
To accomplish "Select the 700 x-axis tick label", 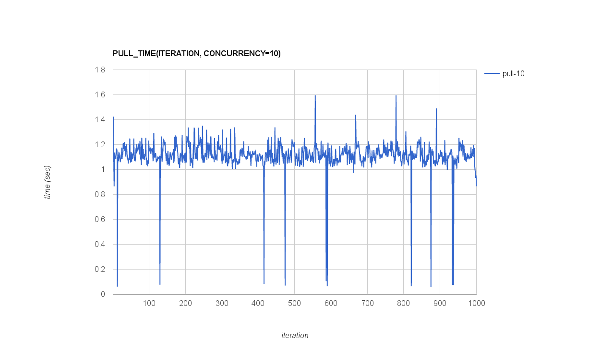I will 367,303.
